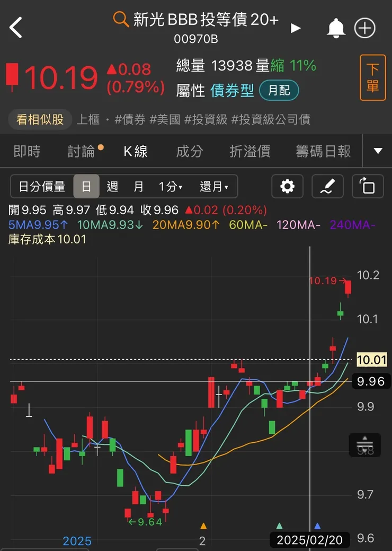392x551 pixels.
Task: Open chart settings gear icon
Action: pos(287,186)
